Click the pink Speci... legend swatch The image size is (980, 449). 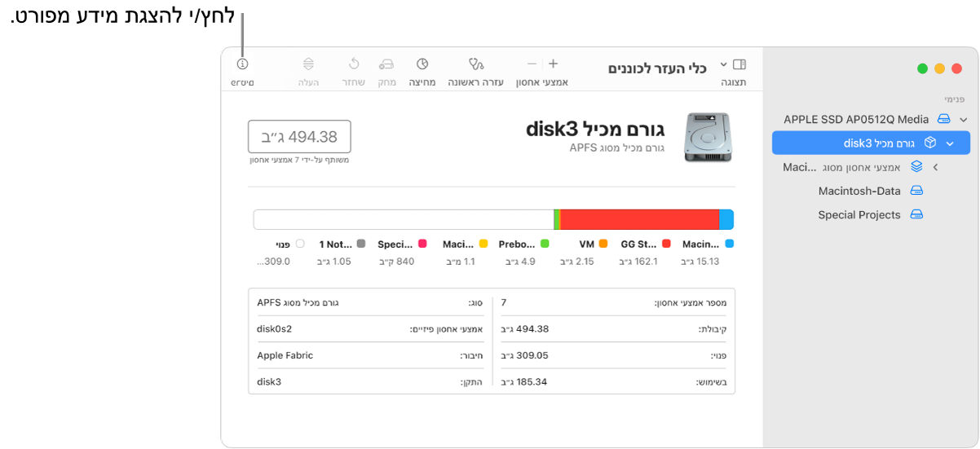[x=423, y=244]
